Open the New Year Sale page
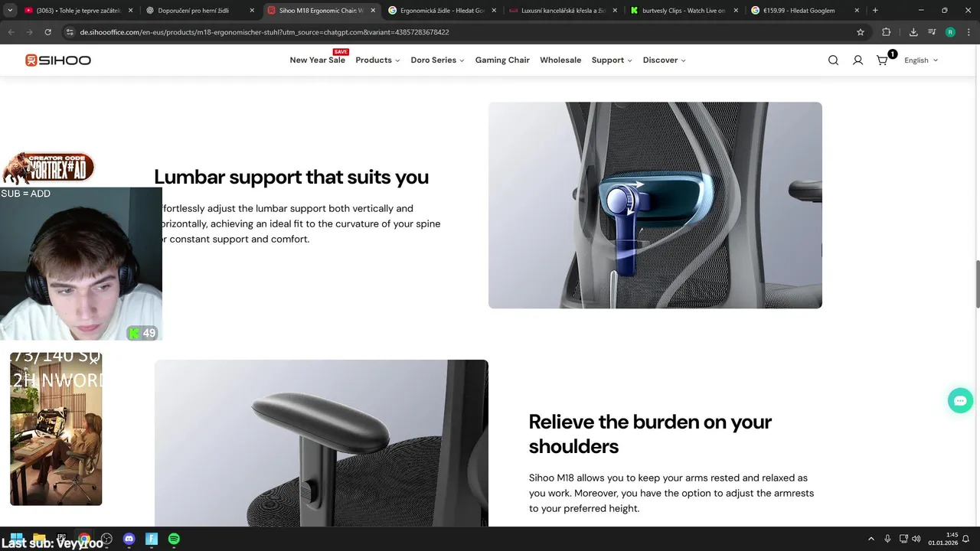The image size is (980, 551). (318, 60)
